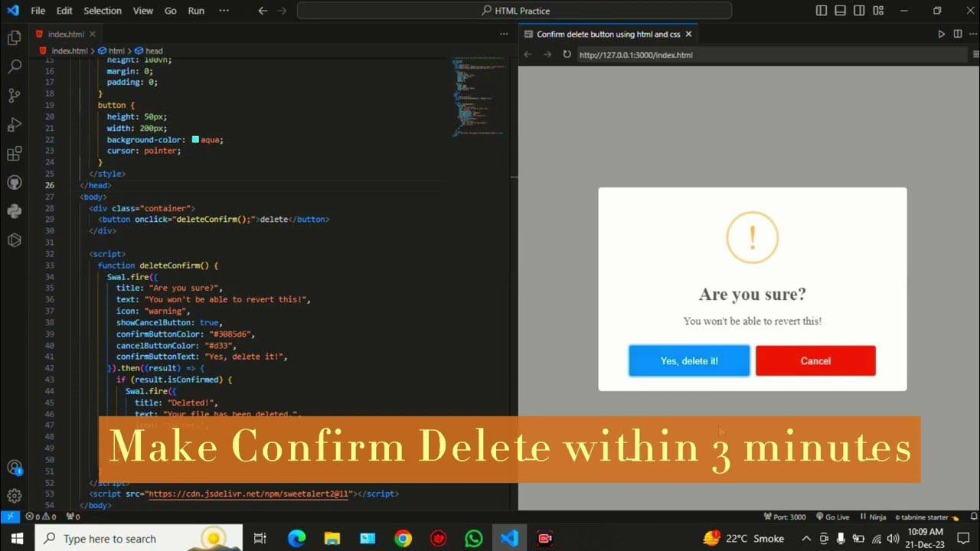Click the preview browser back arrow
980x551 pixels.
click(x=528, y=54)
